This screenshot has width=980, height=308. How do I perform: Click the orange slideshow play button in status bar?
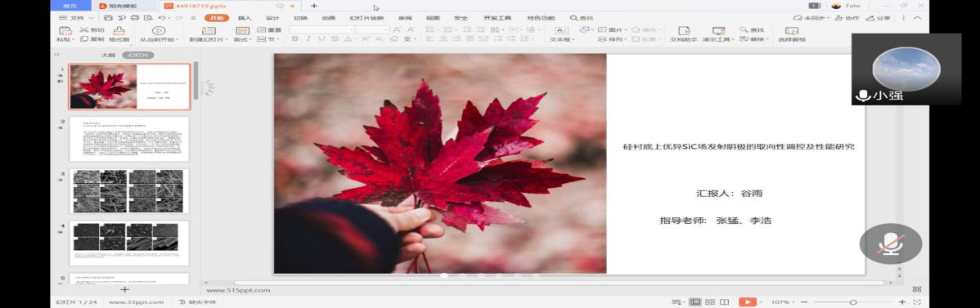(748, 301)
